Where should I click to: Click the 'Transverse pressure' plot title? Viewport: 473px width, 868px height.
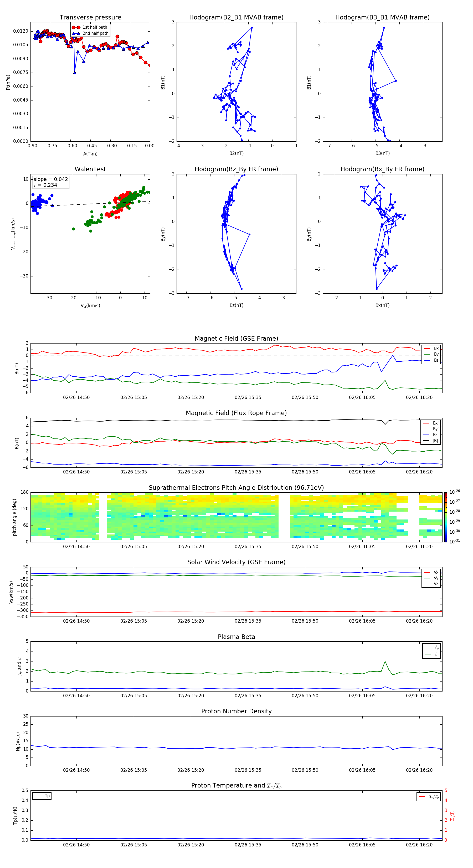click(x=90, y=18)
